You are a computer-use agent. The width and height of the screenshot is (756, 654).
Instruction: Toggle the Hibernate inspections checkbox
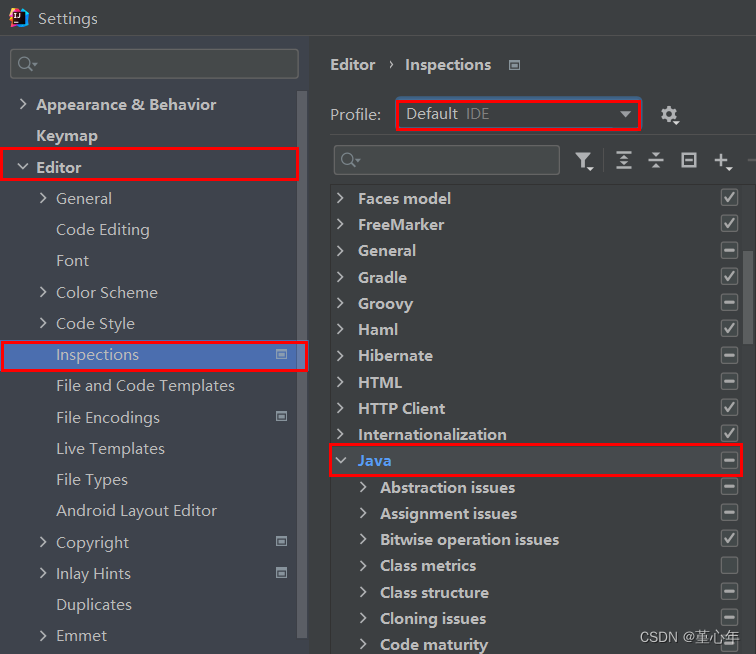click(729, 355)
